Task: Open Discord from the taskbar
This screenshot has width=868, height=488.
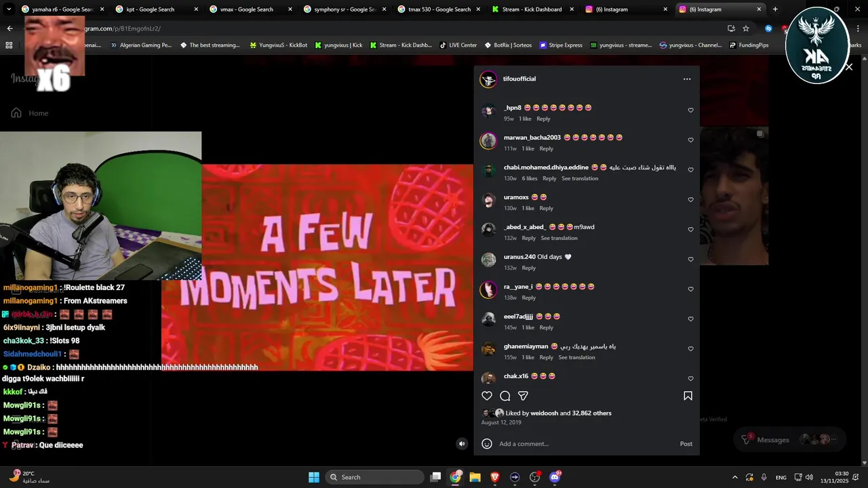Action: (555, 477)
